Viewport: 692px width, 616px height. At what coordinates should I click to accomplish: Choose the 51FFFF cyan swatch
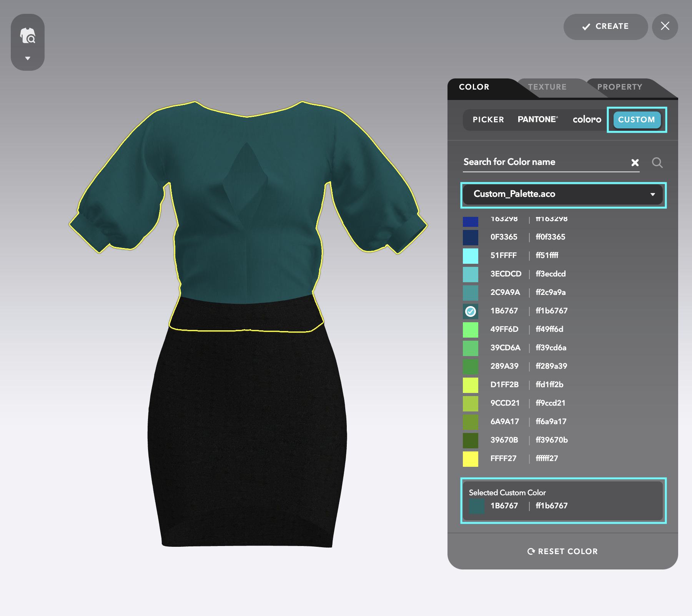click(471, 256)
